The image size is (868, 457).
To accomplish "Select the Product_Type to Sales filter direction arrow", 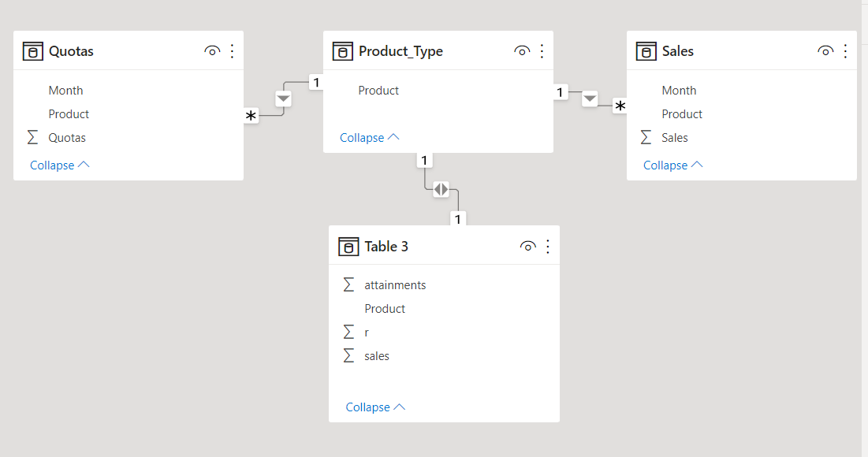I will point(590,99).
